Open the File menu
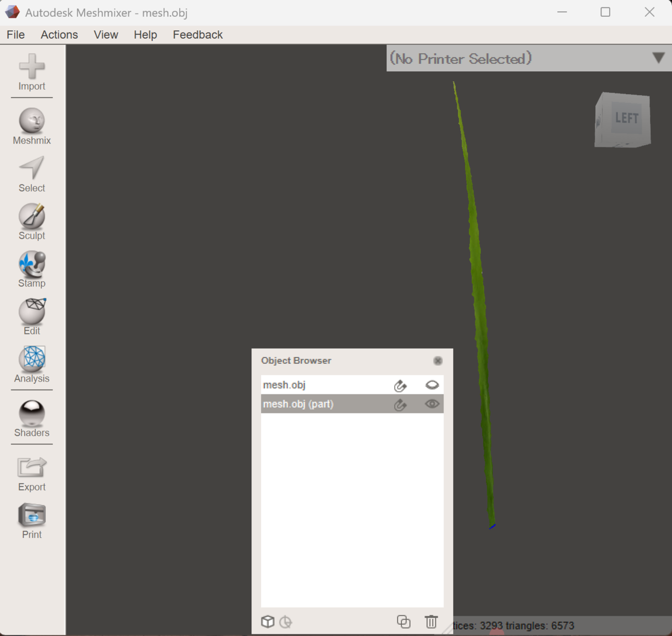The width and height of the screenshot is (672, 636). [x=16, y=35]
